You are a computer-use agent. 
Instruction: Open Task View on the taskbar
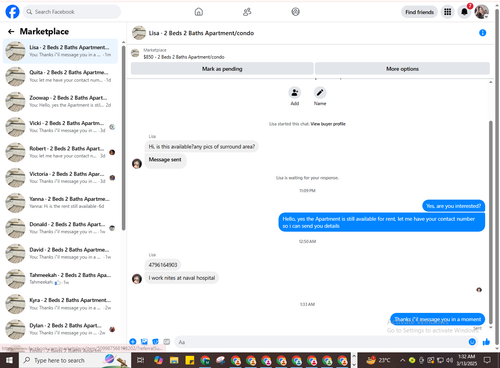pyautogui.click(x=141, y=360)
